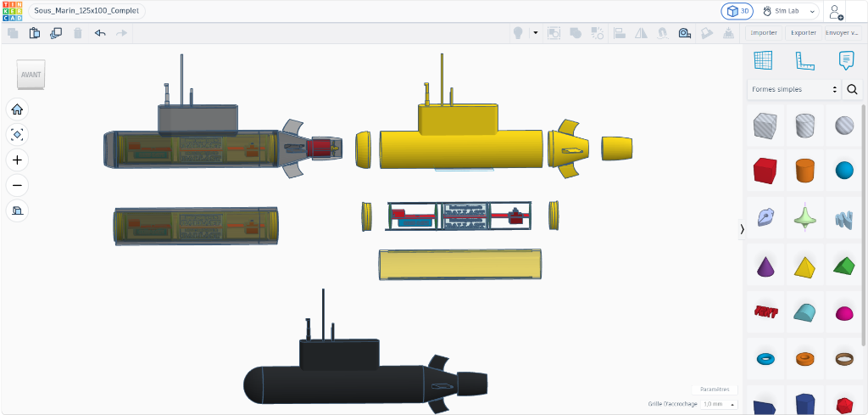This screenshot has height=415, width=868.
Task: Open the ruler panel icon
Action: (x=805, y=60)
